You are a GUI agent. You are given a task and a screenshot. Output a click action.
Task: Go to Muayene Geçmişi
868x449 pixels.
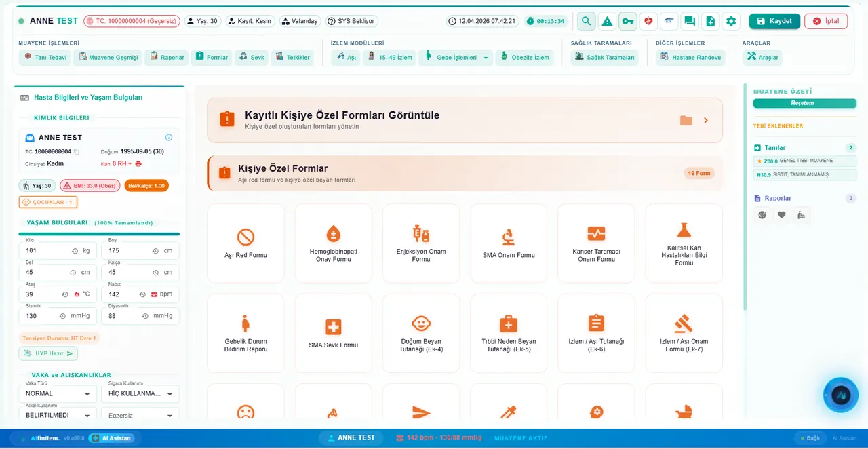108,58
